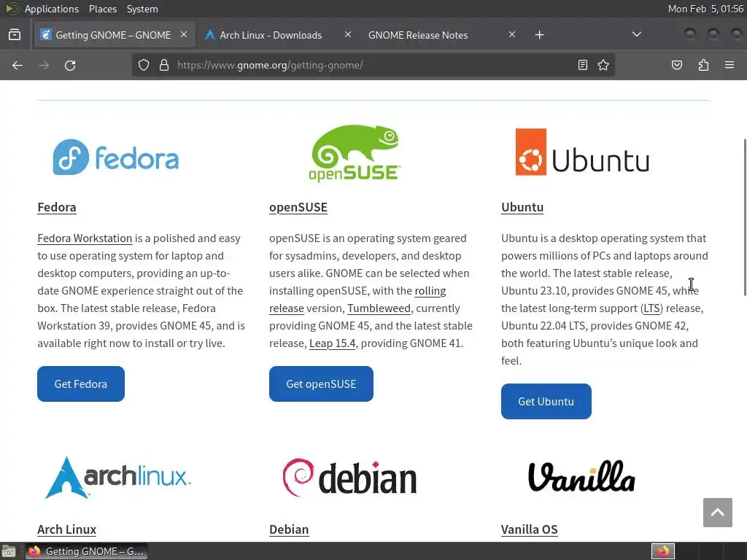Follow the Tumbleweed link
This screenshot has height=560, width=747.
point(379,308)
